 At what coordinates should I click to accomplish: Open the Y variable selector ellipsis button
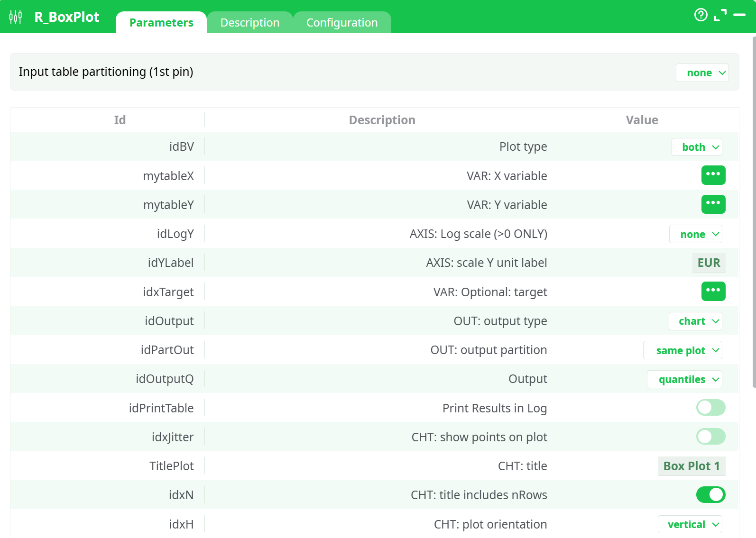click(713, 204)
